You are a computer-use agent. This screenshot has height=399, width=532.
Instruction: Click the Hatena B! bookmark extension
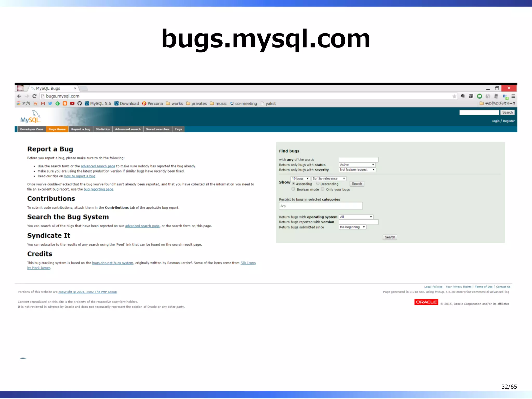(x=505, y=97)
